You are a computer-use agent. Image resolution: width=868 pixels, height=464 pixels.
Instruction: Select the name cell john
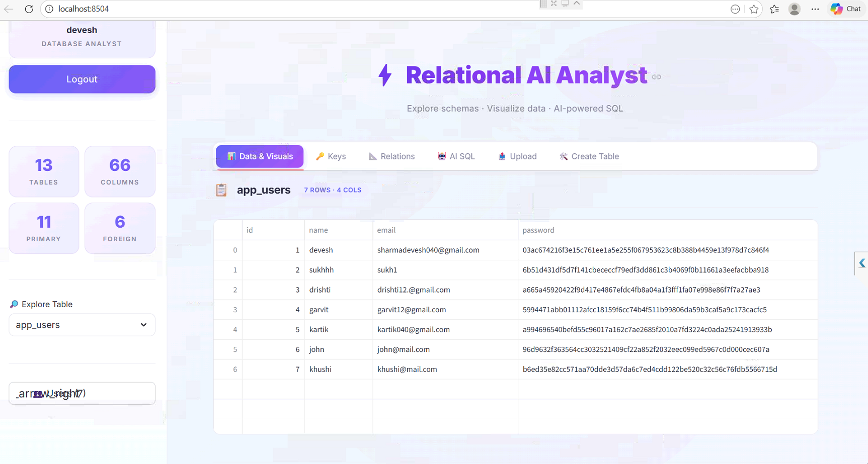click(x=339, y=349)
